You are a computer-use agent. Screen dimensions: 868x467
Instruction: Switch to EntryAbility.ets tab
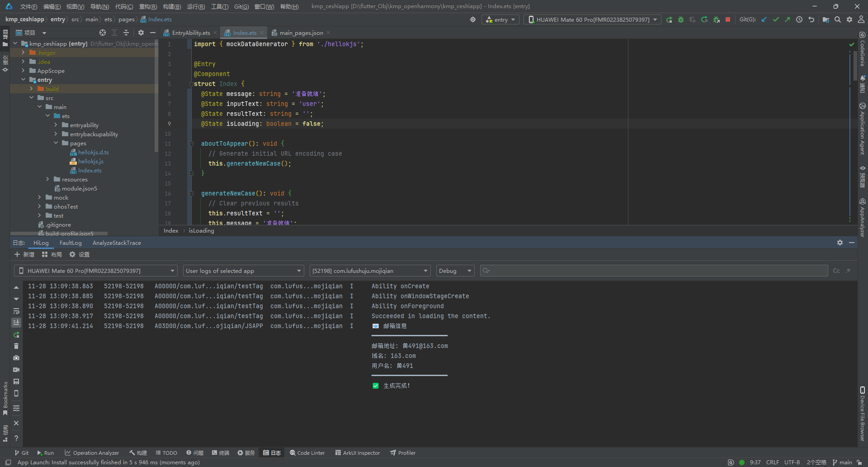(191, 33)
